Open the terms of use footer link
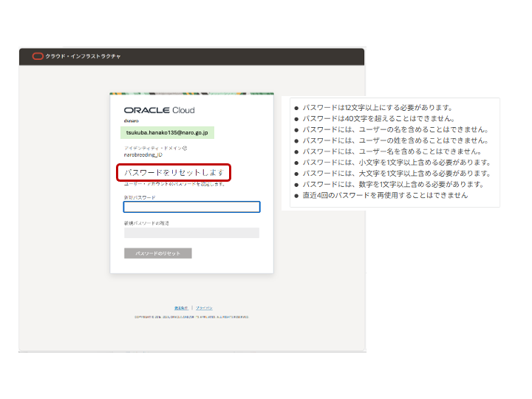532x399 pixels. (x=181, y=308)
